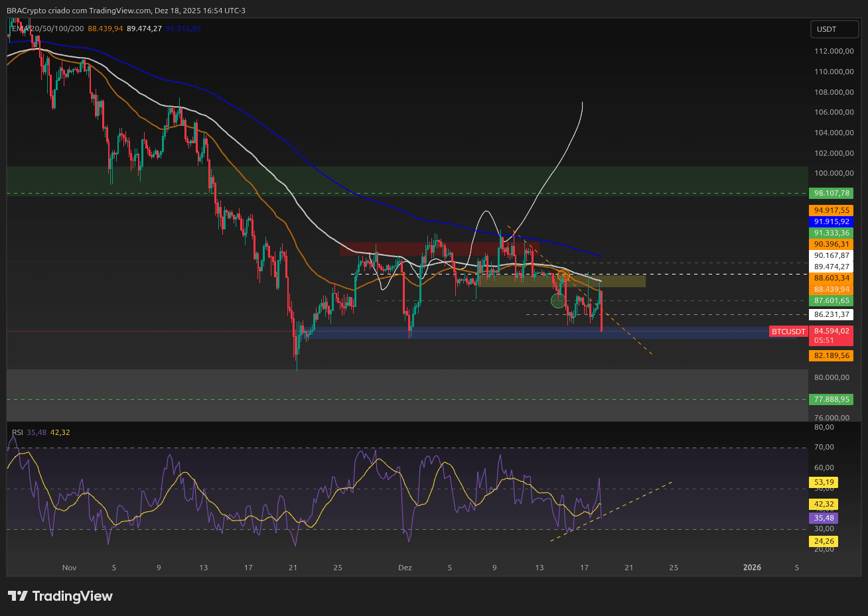
Task: Click the white 86.231,37 price axis label
Action: tap(832, 315)
